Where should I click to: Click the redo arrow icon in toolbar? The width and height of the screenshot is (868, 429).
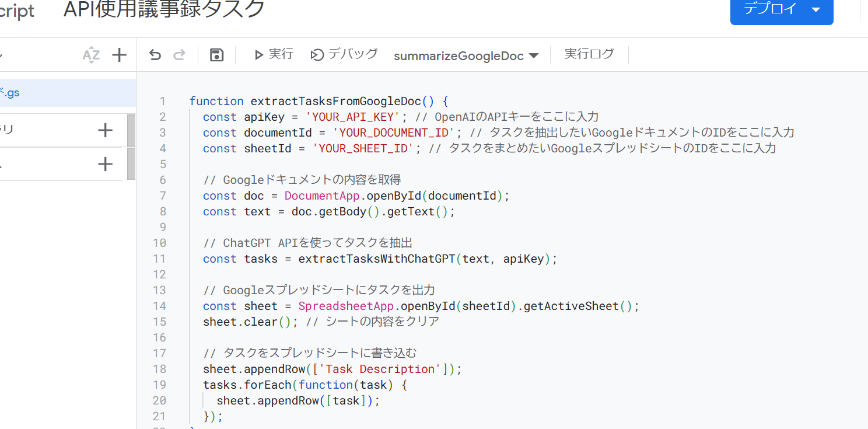pos(180,55)
